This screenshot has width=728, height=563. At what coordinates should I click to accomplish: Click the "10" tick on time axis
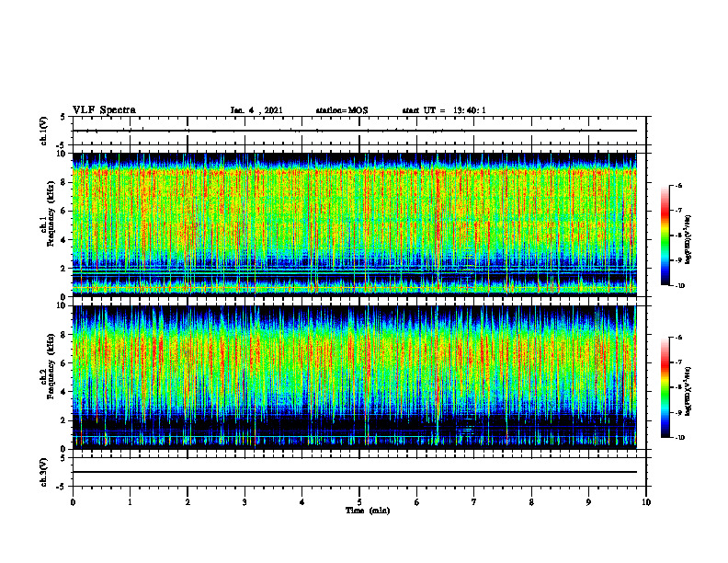[646, 502]
